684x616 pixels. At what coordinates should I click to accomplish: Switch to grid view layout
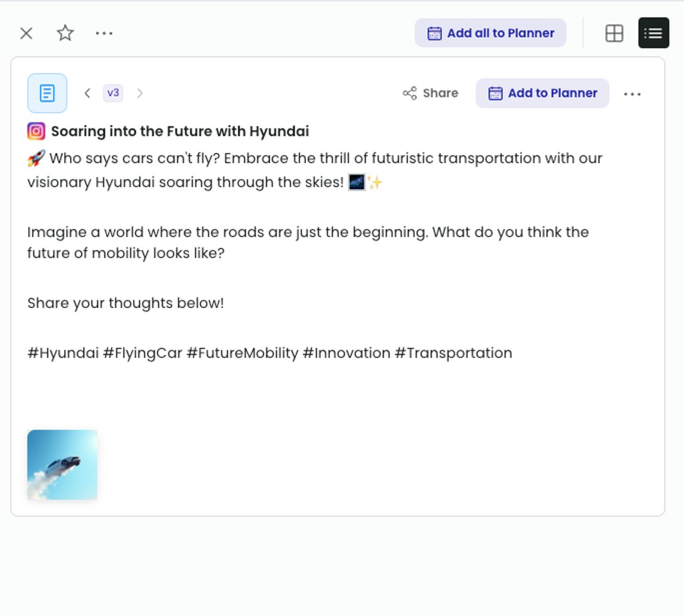pyautogui.click(x=615, y=33)
